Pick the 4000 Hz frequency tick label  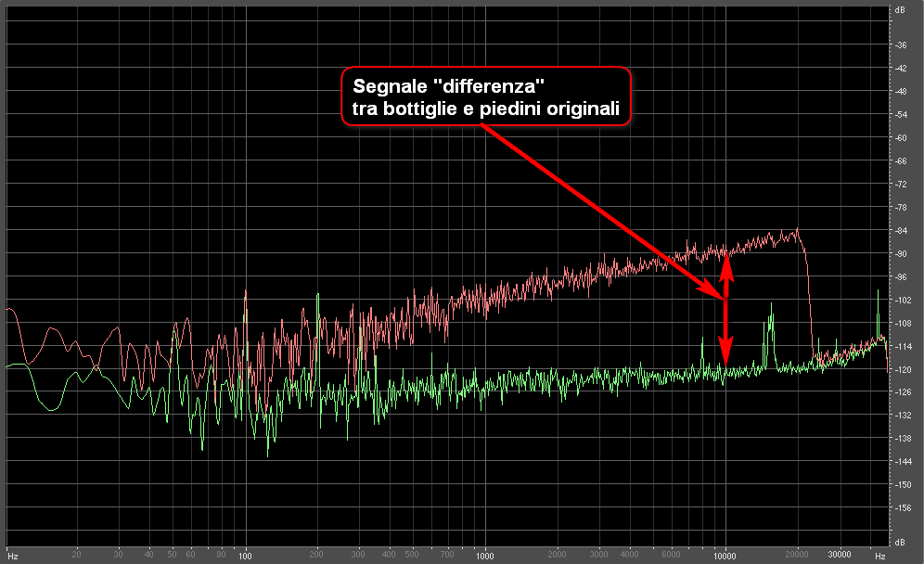click(x=629, y=555)
